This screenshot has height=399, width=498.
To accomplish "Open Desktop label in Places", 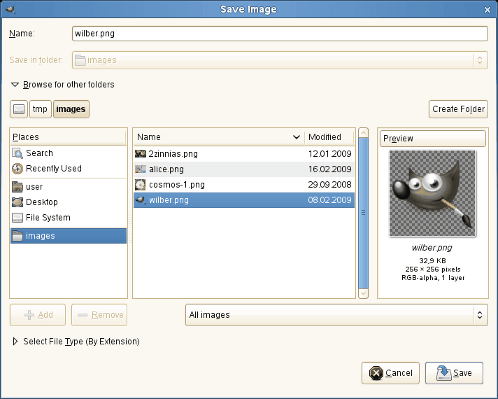I will click(x=42, y=202).
